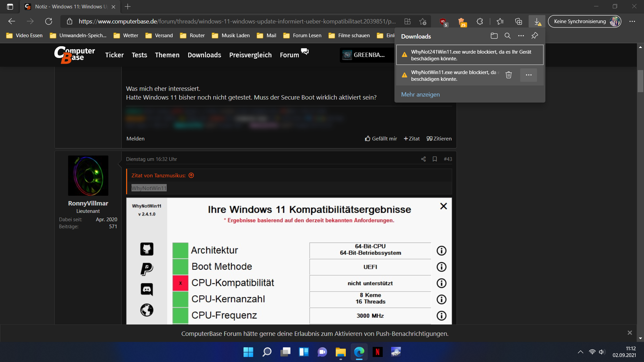The height and width of the screenshot is (362, 644).
Task: Share post #43 via the share icon
Action: [423, 159]
